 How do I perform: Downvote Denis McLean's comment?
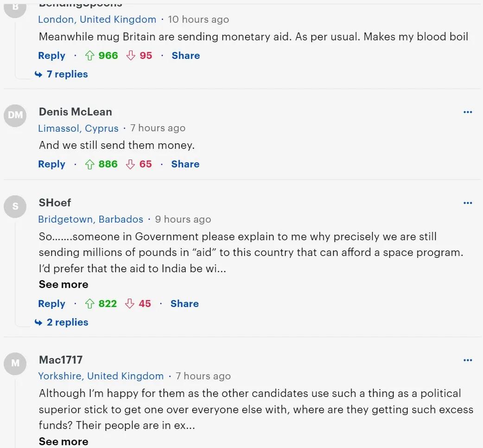[130, 164]
